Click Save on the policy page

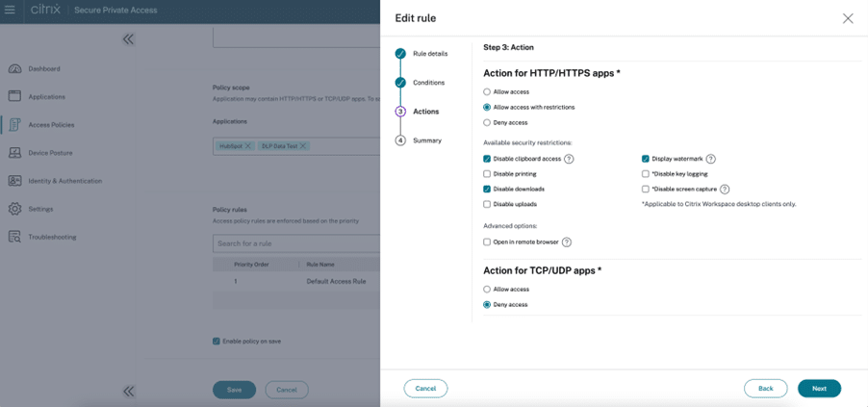tap(234, 390)
